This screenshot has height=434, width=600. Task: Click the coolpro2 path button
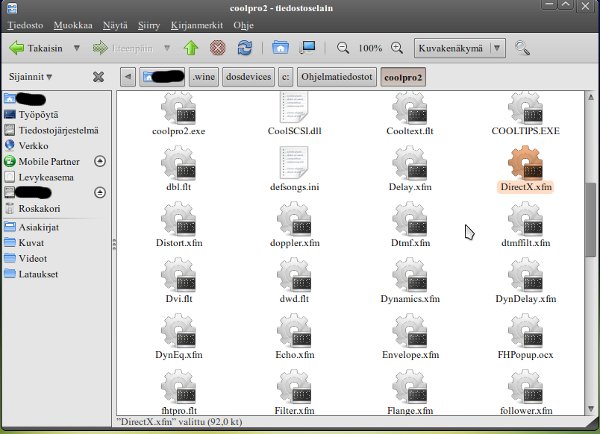(x=403, y=77)
